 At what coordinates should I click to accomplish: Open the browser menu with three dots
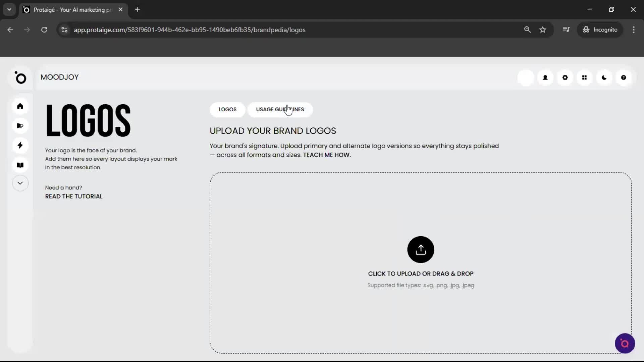point(634,29)
